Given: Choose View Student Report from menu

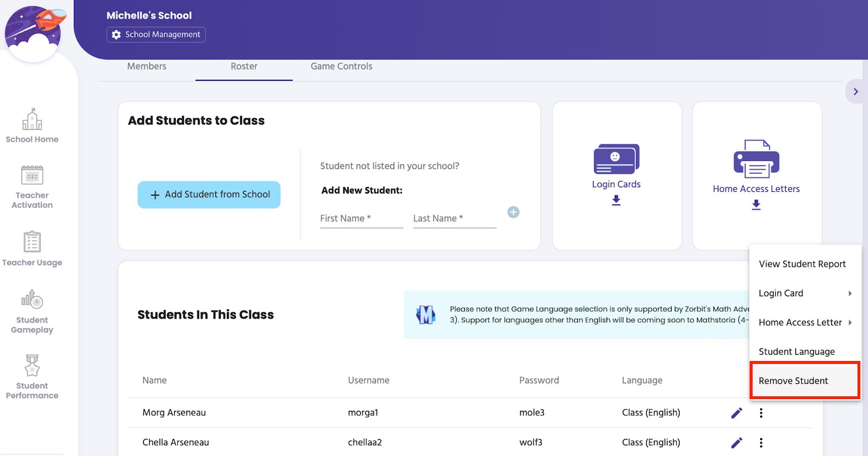Looking at the screenshot, I should click(x=805, y=264).
